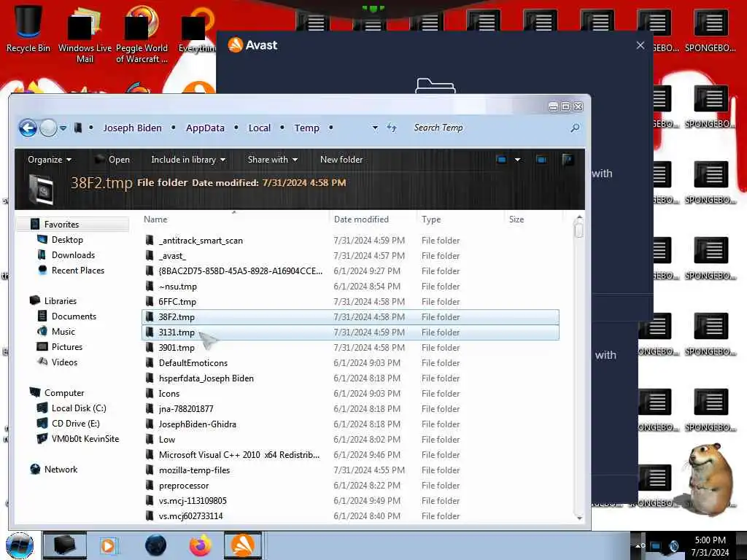Click the file list vertical scrollbar thumb
The image size is (747, 560).
(x=578, y=230)
